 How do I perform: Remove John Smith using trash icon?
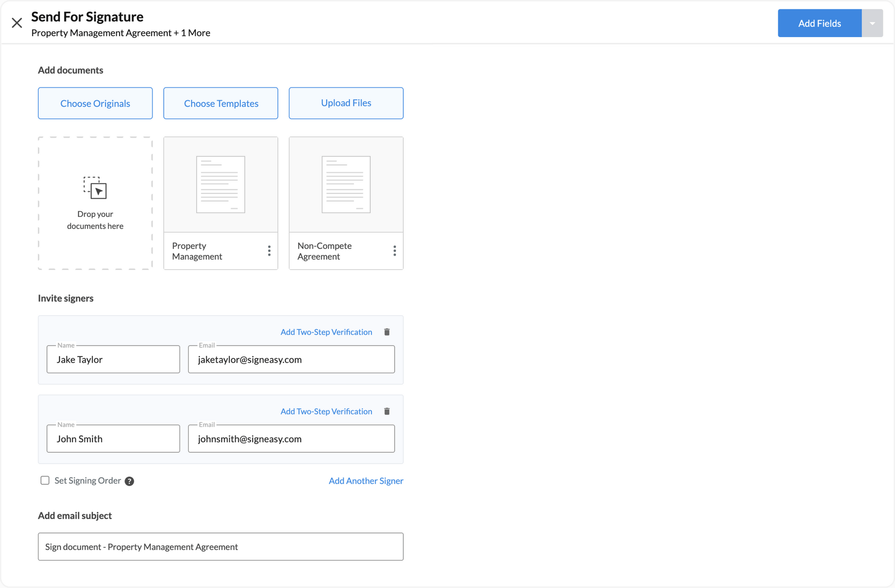click(387, 411)
